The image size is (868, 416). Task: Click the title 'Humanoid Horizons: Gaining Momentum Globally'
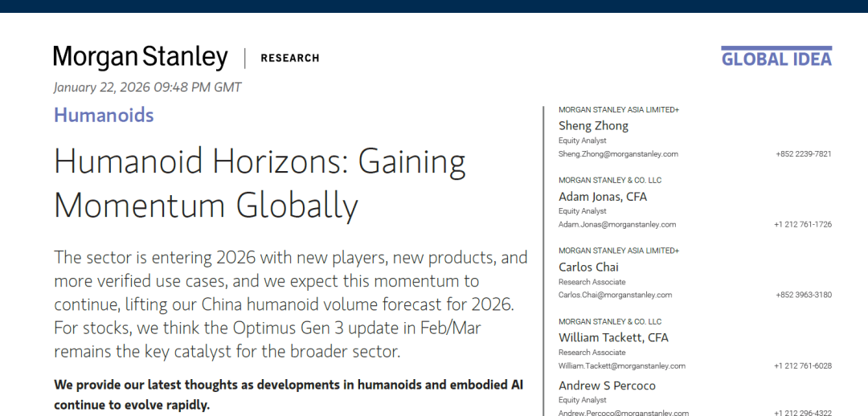click(x=260, y=184)
